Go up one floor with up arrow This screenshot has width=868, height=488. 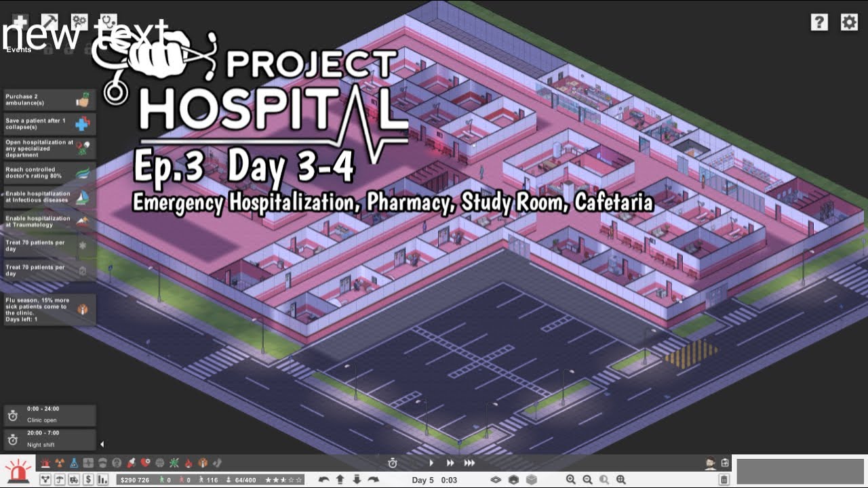pos(340,480)
